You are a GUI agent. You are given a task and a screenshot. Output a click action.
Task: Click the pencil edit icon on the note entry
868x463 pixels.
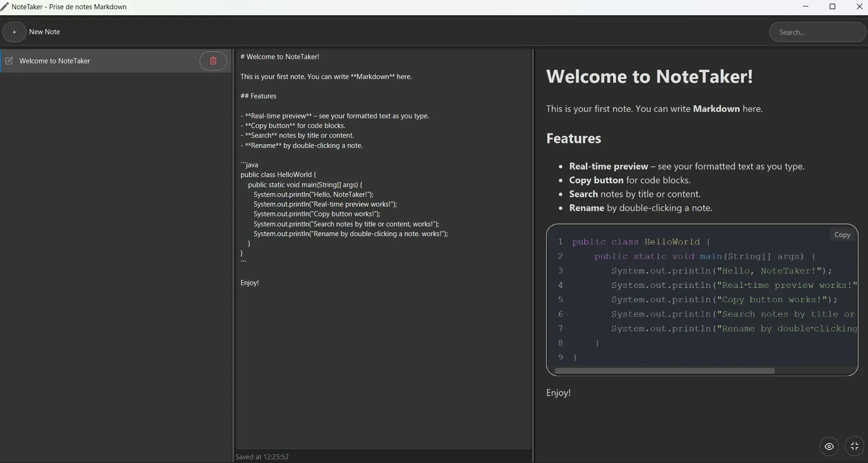click(10, 61)
